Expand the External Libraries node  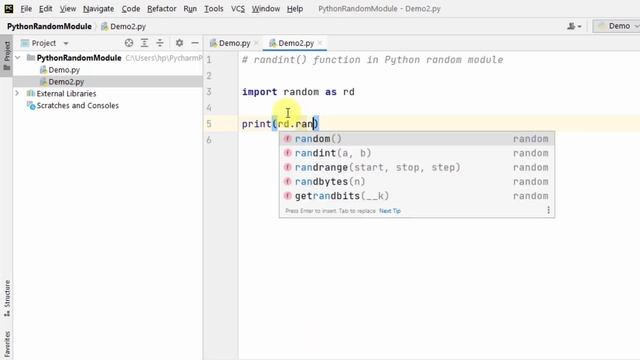[18, 93]
